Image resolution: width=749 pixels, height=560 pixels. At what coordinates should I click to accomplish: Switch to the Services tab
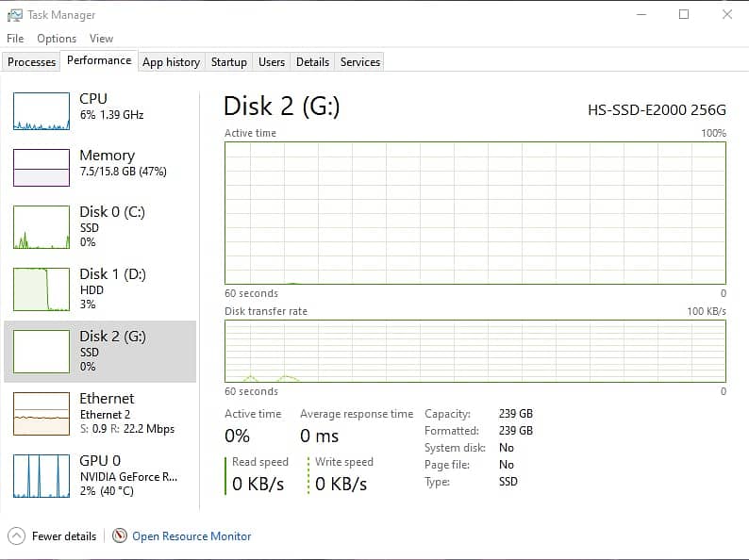[360, 62]
